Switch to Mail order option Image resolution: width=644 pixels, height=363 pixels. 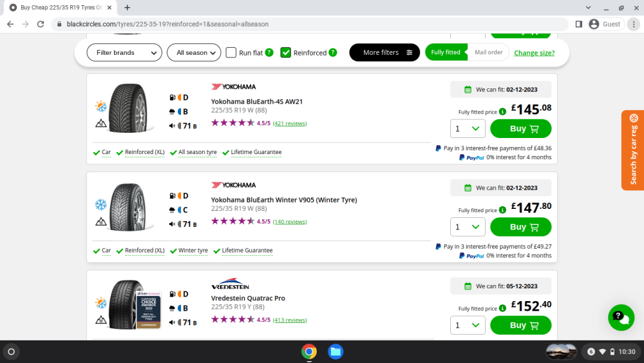[488, 52]
